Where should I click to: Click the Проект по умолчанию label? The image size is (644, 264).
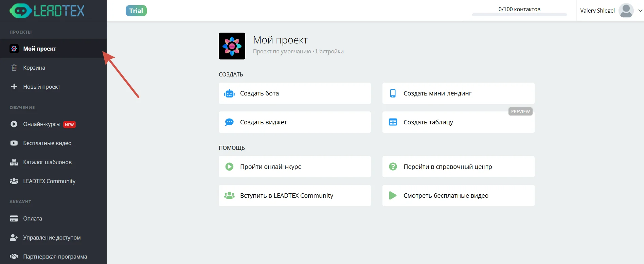pos(282,51)
